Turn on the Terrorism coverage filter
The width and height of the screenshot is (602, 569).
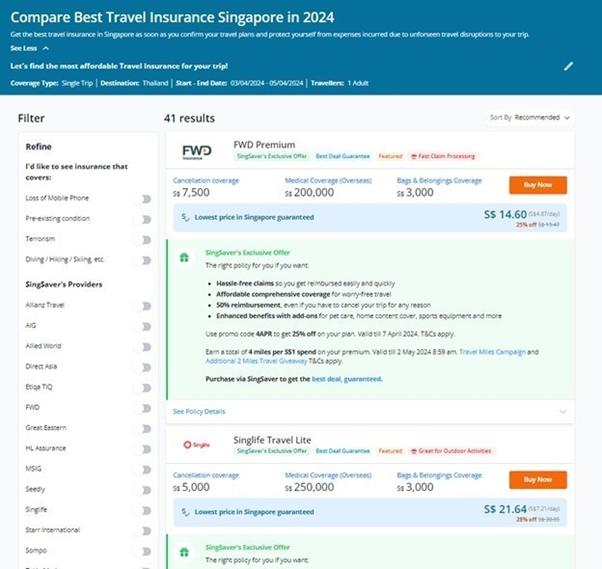(146, 239)
